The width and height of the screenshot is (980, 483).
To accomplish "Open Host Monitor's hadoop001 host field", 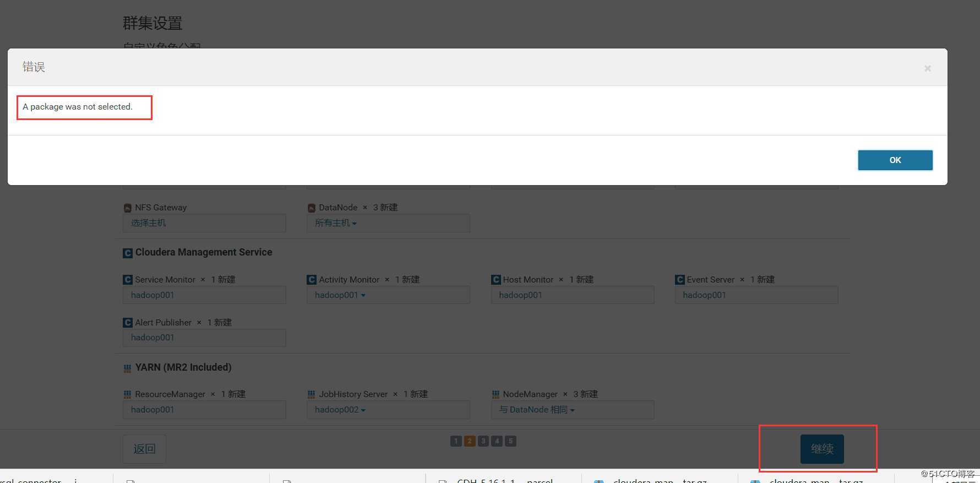I will click(x=573, y=295).
